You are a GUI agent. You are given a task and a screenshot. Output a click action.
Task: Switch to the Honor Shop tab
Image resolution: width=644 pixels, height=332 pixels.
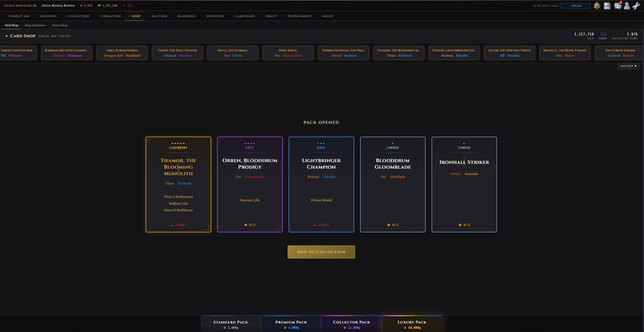[59, 25]
